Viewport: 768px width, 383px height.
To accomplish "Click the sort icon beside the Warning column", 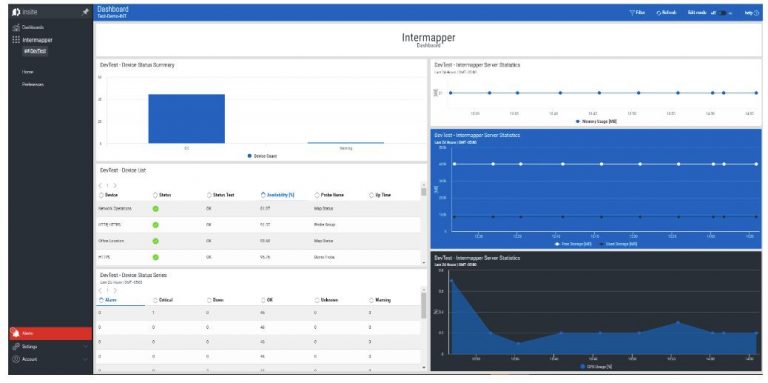I will pos(371,300).
